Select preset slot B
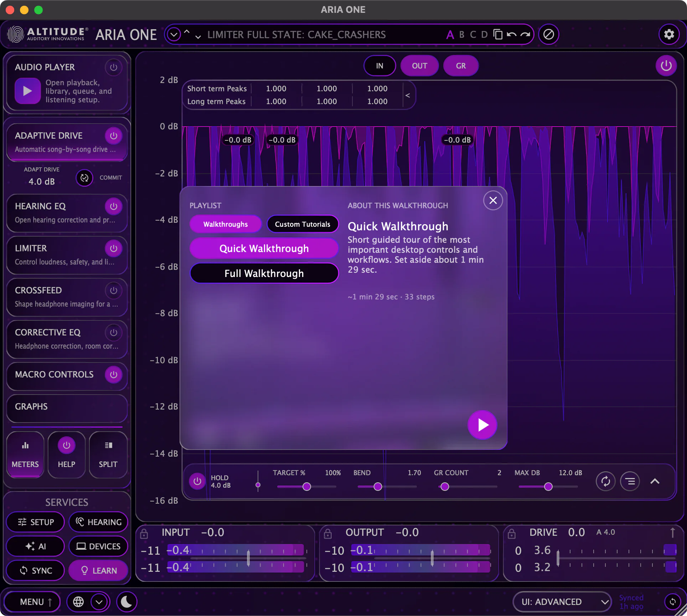687x616 pixels. point(462,34)
